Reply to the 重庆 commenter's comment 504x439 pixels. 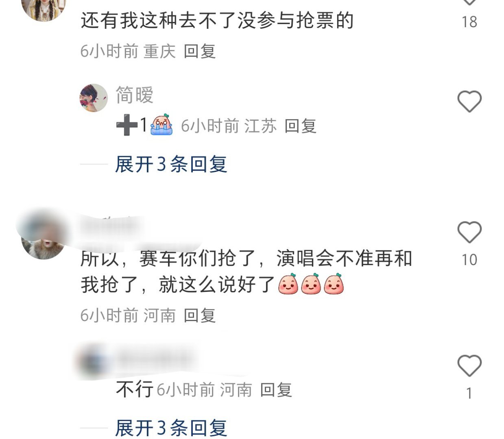(x=199, y=52)
